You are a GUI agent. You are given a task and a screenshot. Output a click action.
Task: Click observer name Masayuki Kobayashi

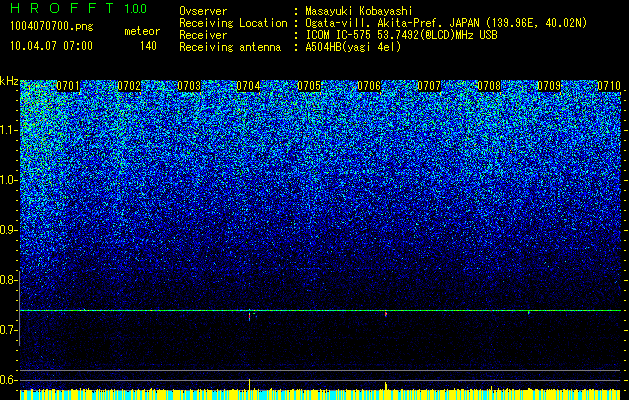(359, 11)
